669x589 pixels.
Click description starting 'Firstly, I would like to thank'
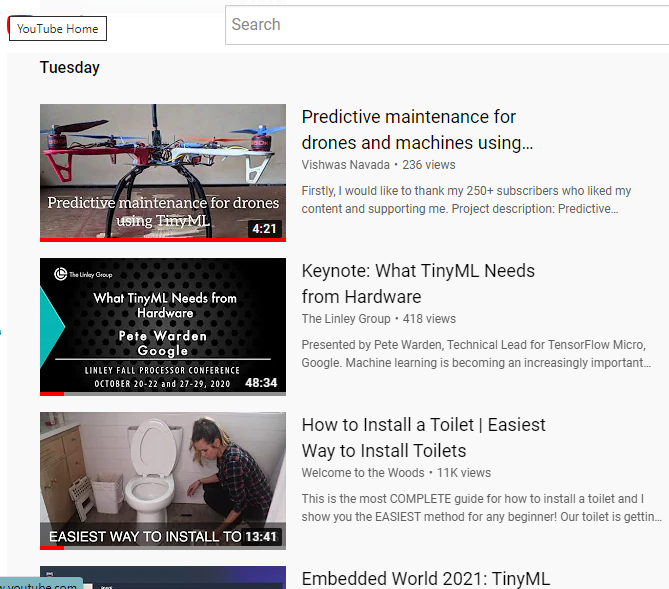point(466,200)
